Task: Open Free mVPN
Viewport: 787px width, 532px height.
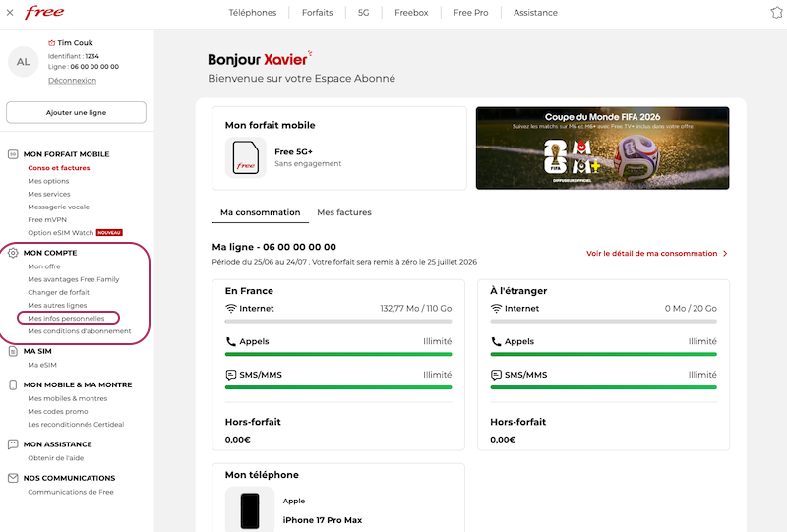Action: pos(47,220)
